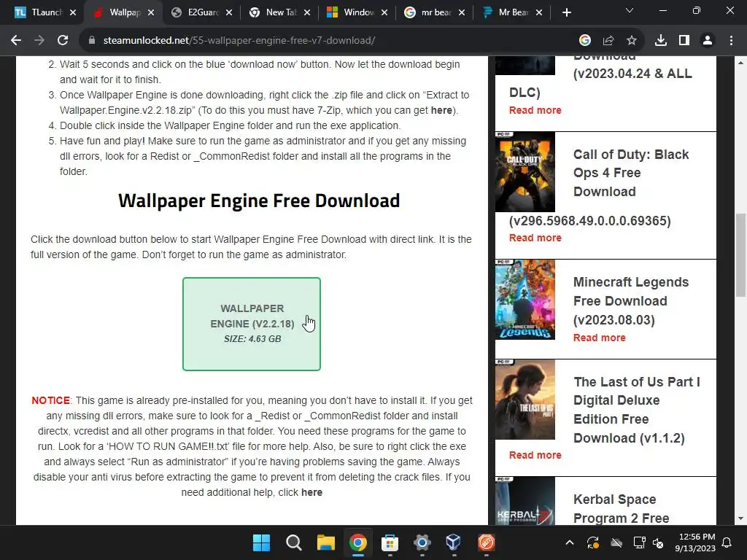Screen dimensions: 747x560
Task: Click the Chrome taskbar icon
Action: 357,542
